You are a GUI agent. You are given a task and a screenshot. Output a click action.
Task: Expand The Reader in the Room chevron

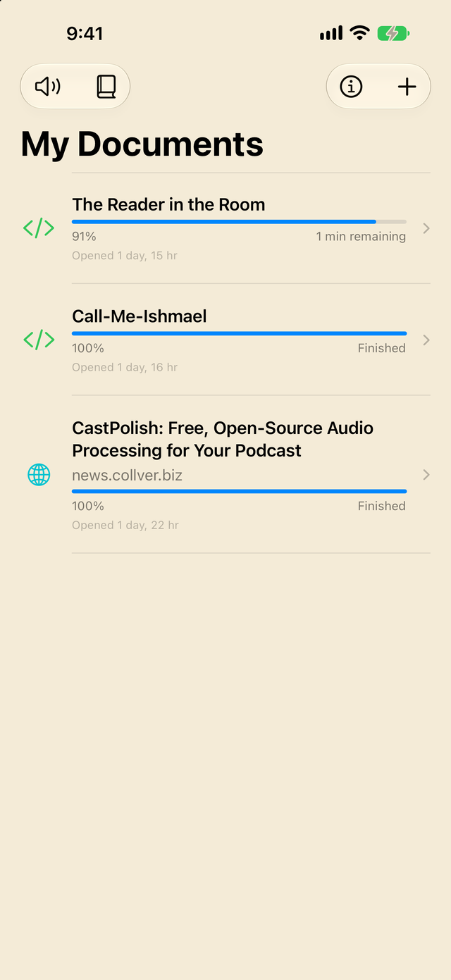click(426, 228)
